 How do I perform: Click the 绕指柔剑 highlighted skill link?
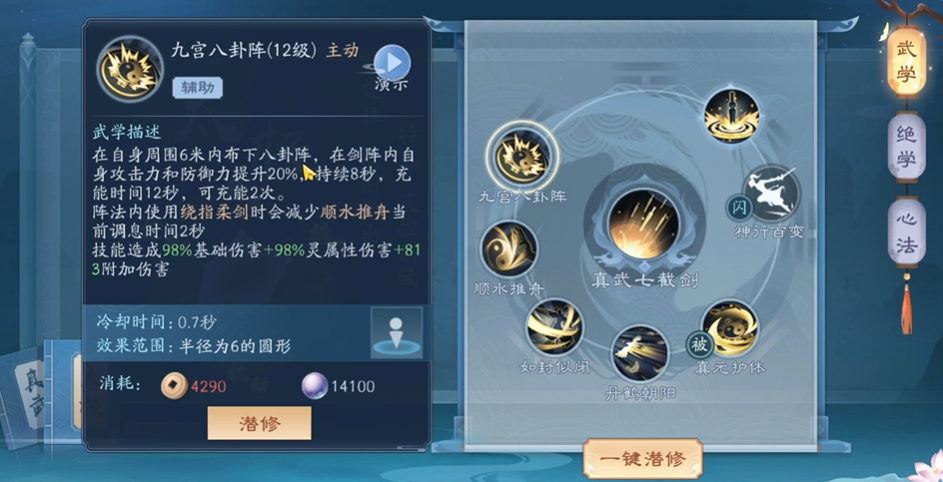[207, 212]
